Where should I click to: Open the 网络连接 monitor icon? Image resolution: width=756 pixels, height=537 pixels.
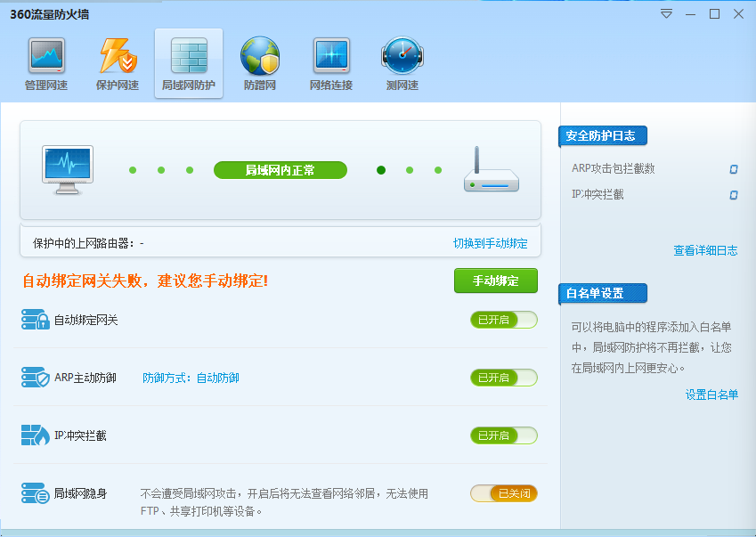(x=331, y=56)
